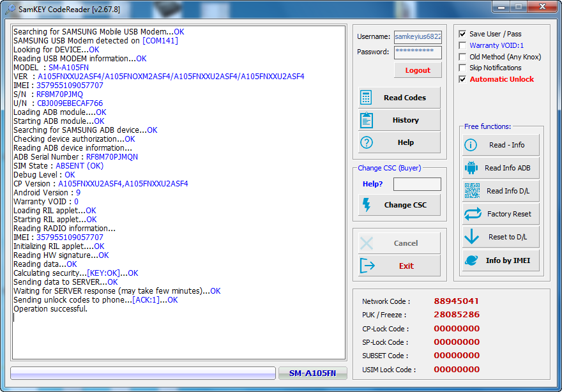The height and width of the screenshot is (392, 562).
Task: Click the Factory Reset label
Action: [x=509, y=214]
